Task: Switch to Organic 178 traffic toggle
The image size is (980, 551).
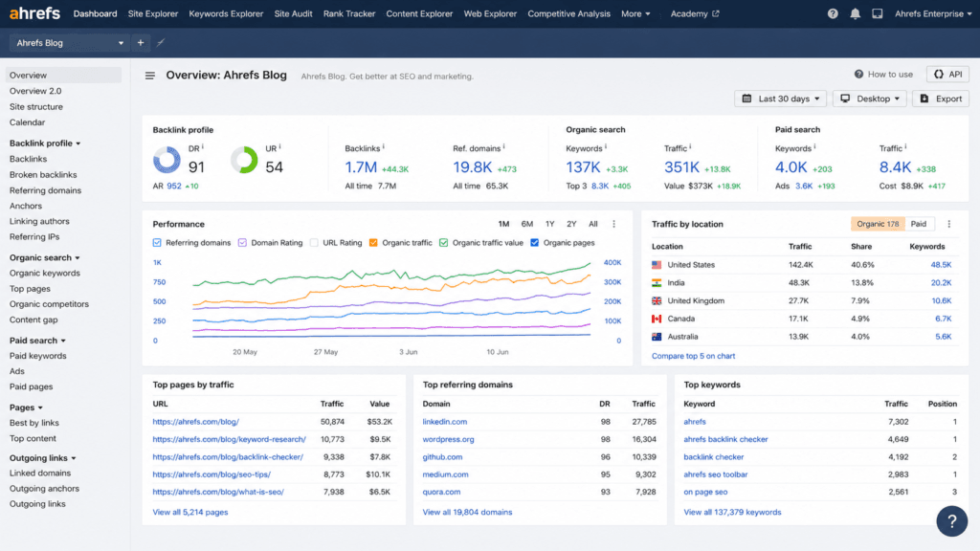Action: point(878,224)
